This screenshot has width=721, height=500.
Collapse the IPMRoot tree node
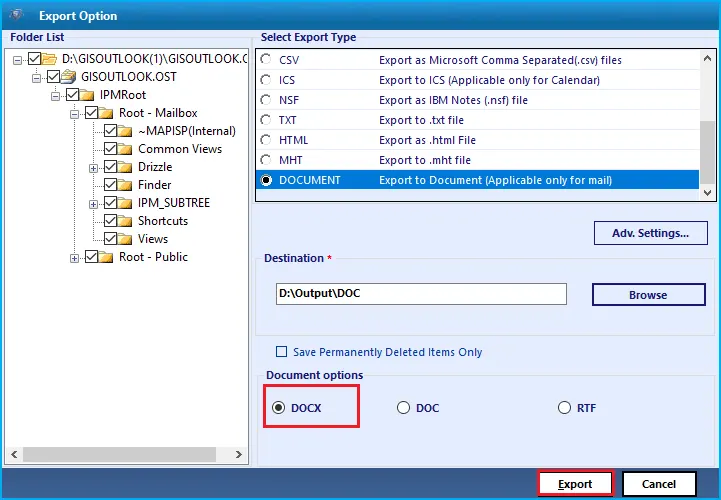click(55, 96)
